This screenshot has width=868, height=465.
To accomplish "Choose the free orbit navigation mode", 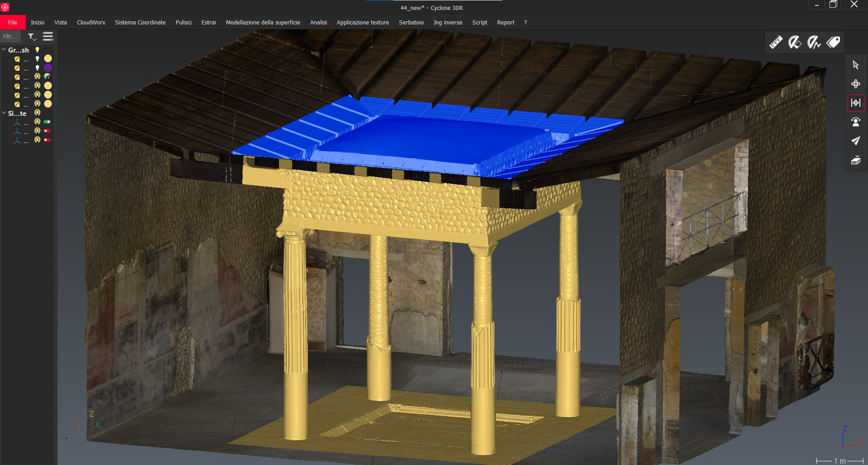I will click(855, 84).
